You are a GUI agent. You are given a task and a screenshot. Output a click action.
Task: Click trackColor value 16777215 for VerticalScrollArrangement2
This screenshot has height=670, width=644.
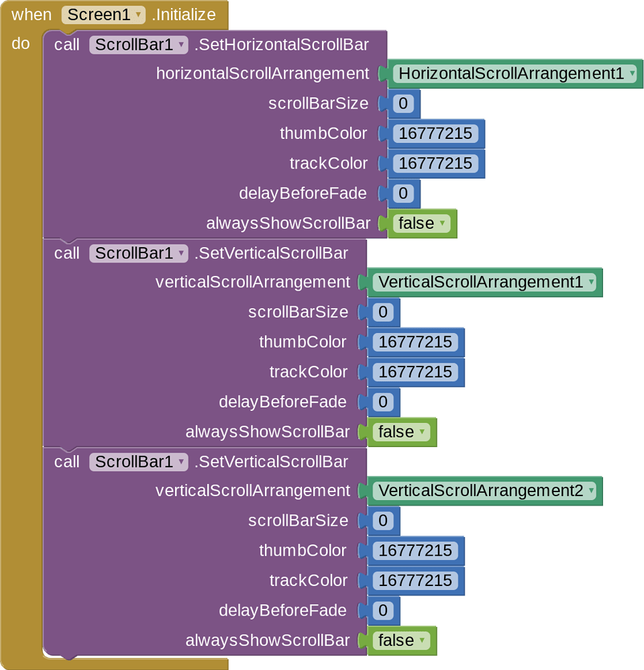pyautogui.click(x=415, y=581)
